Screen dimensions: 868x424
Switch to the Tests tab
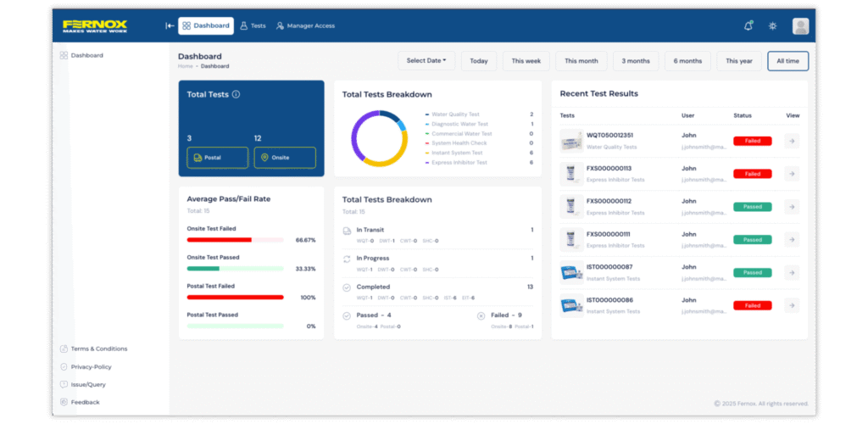[253, 25]
